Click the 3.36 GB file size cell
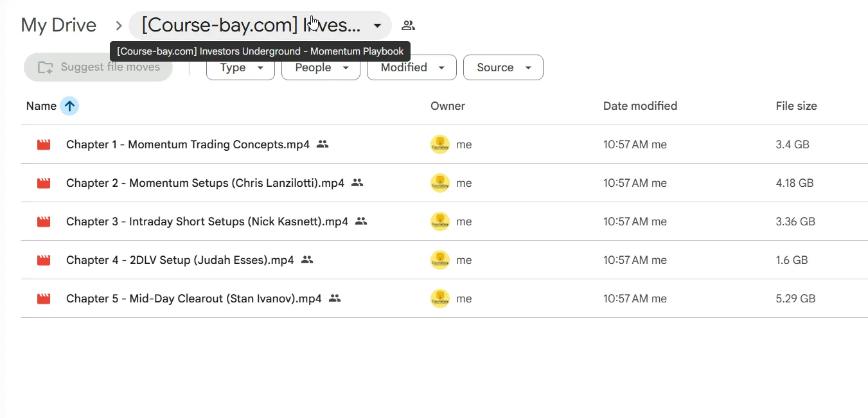Image resolution: width=868 pixels, height=418 pixels. pos(795,222)
